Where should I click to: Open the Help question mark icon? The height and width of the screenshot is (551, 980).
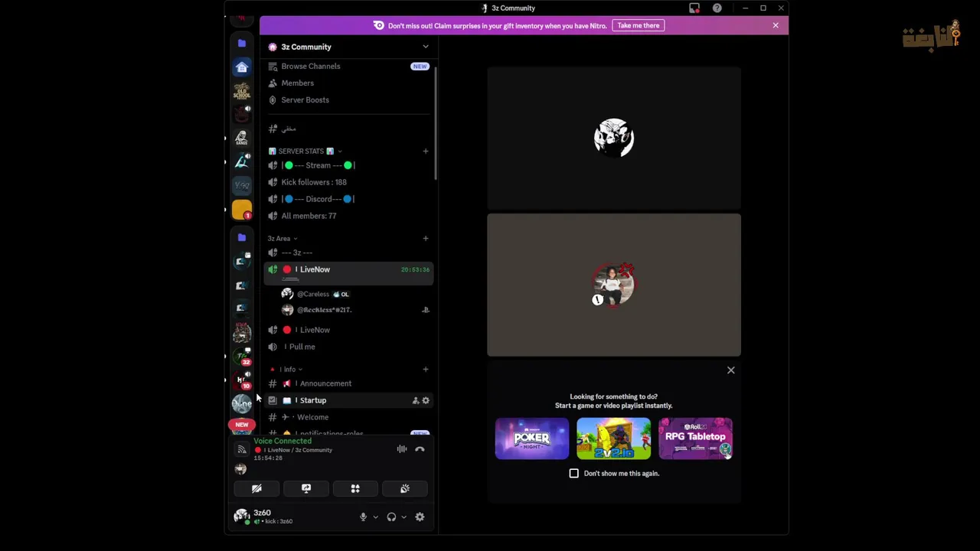tap(717, 8)
